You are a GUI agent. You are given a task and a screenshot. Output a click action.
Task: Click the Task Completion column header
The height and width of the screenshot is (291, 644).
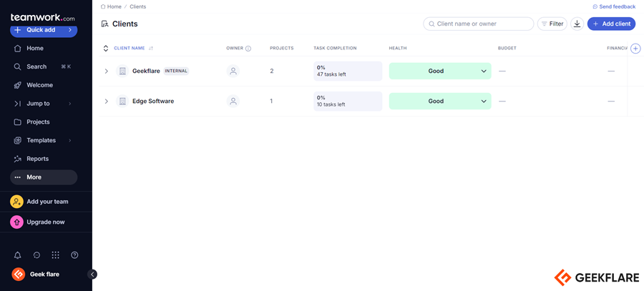[335, 49]
